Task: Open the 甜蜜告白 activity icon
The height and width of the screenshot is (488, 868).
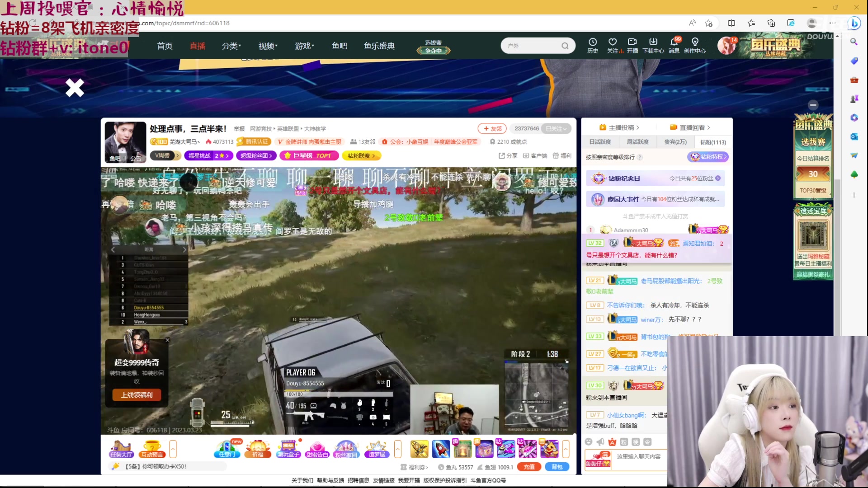Action: (x=318, y=449)
